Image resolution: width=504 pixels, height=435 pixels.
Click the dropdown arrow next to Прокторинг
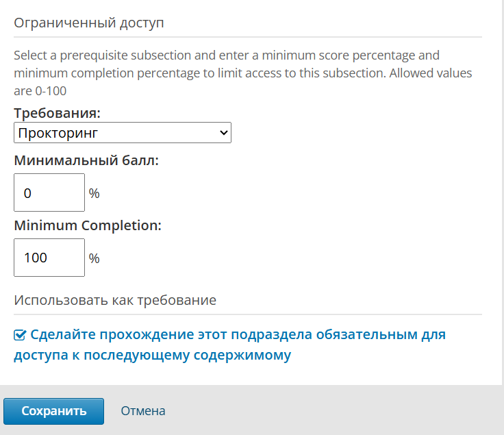[223, 133]
